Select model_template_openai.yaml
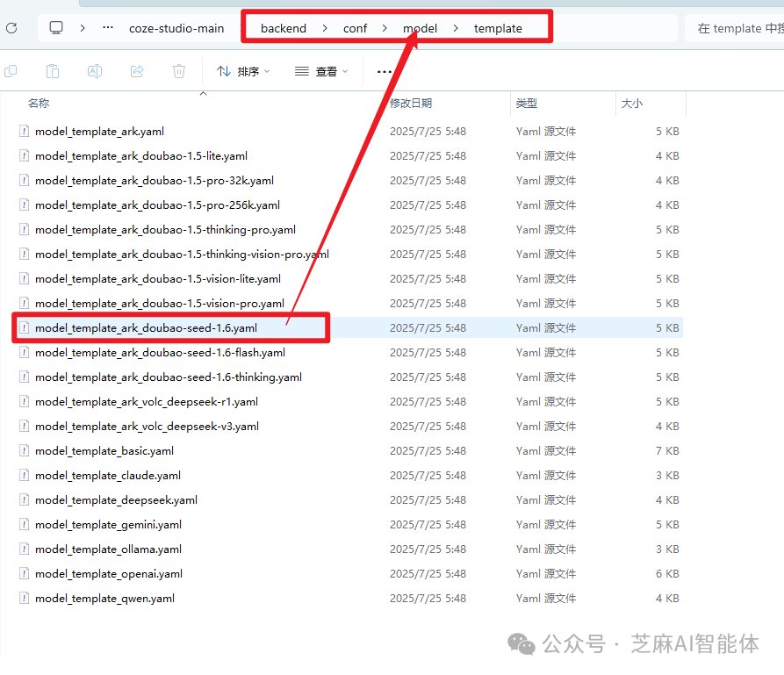This screenshot has height=675, width=784. pos(109,573)
